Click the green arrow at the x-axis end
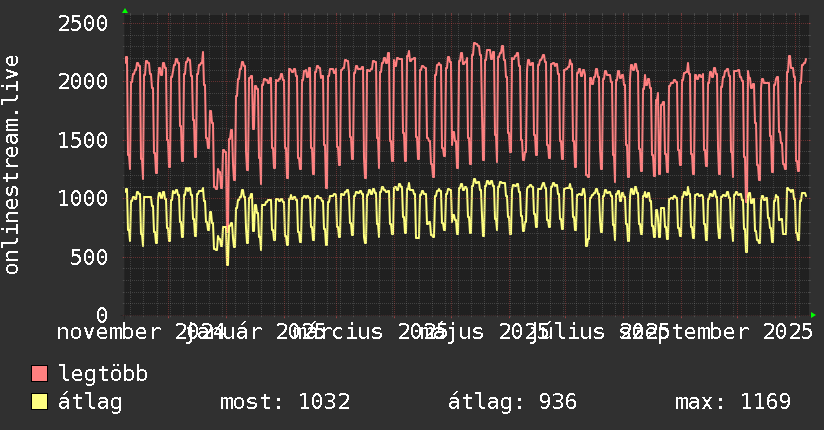824x430 pixels. [813, 315]
